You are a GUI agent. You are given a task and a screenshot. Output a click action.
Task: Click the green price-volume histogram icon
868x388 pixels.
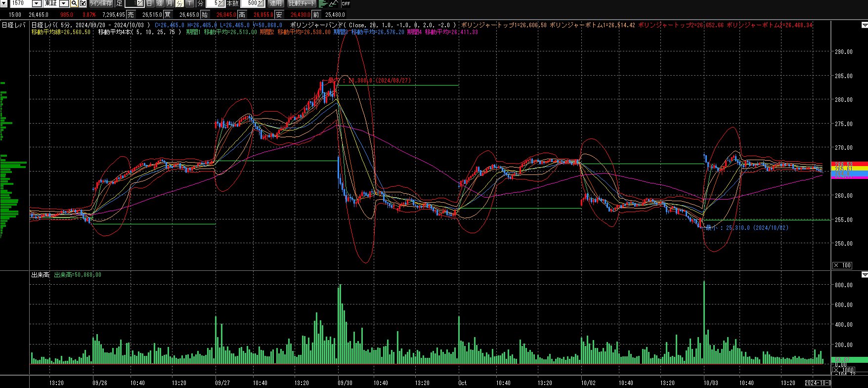tap(323, 3)
